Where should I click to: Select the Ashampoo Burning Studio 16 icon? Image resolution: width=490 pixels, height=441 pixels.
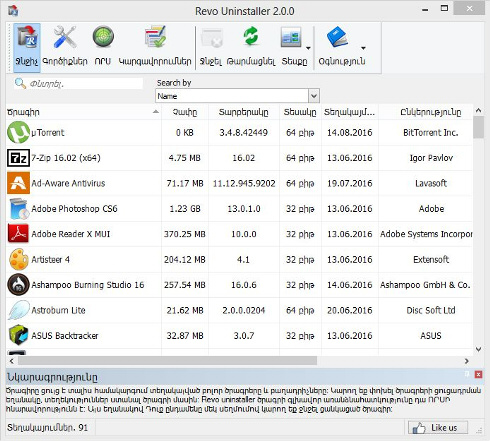click(x=18, y=285)
